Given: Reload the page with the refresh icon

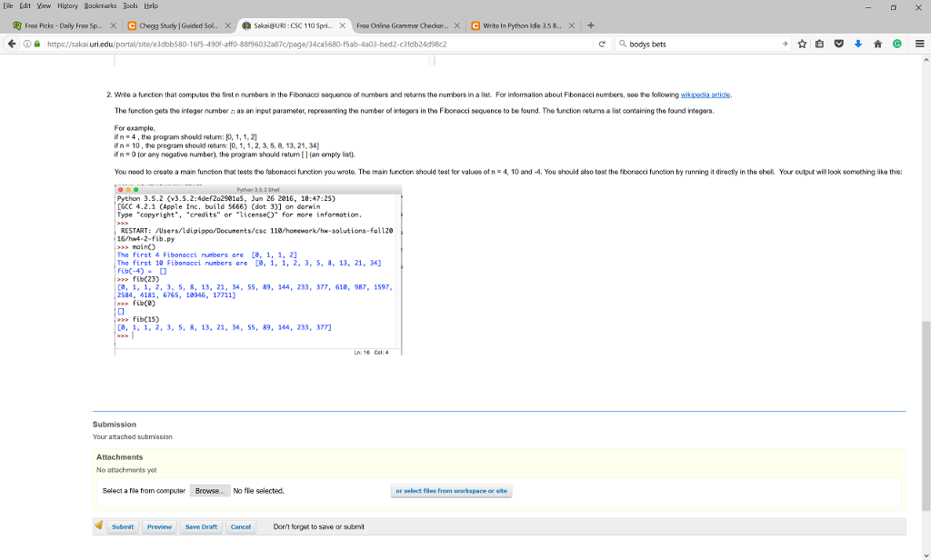Looking at the screenshot, I should coord(604,44).
